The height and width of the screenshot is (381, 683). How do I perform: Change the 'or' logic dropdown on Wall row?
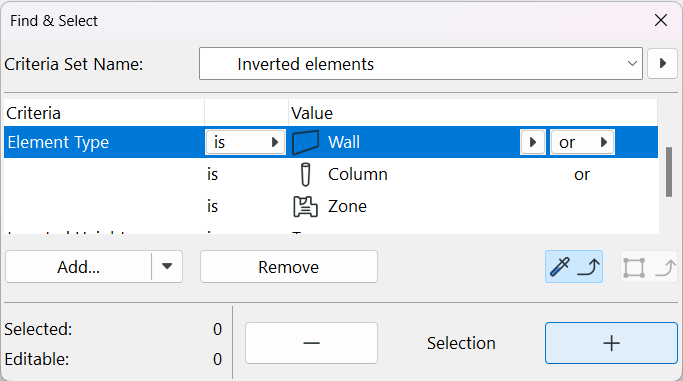pos(582,142)
